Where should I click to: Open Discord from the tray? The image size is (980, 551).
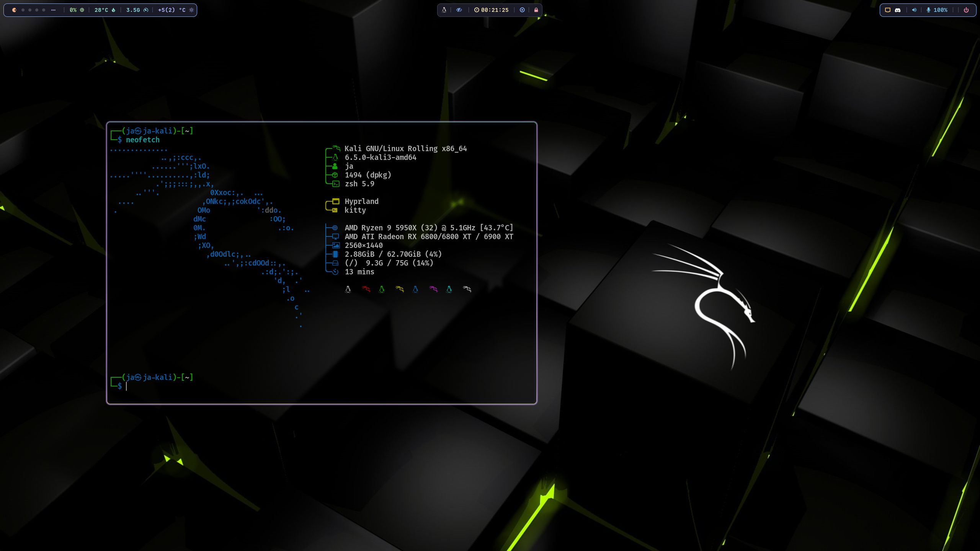(898, 10)
